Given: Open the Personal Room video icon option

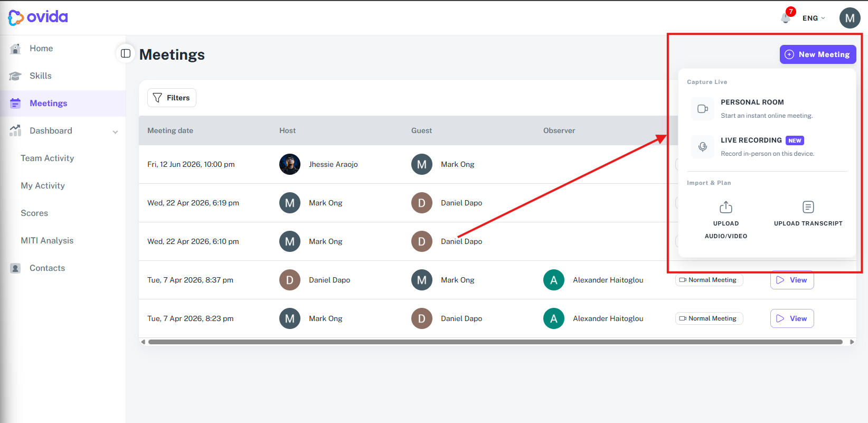Looking at the screenshot, I should pos(703,109).
